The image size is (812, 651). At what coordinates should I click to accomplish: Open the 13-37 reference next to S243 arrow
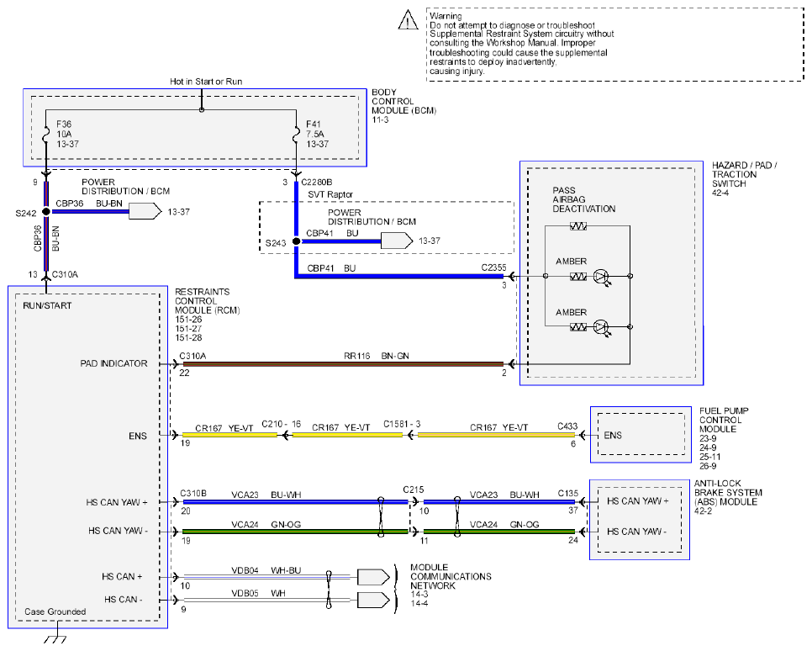(x=430, y=241)
